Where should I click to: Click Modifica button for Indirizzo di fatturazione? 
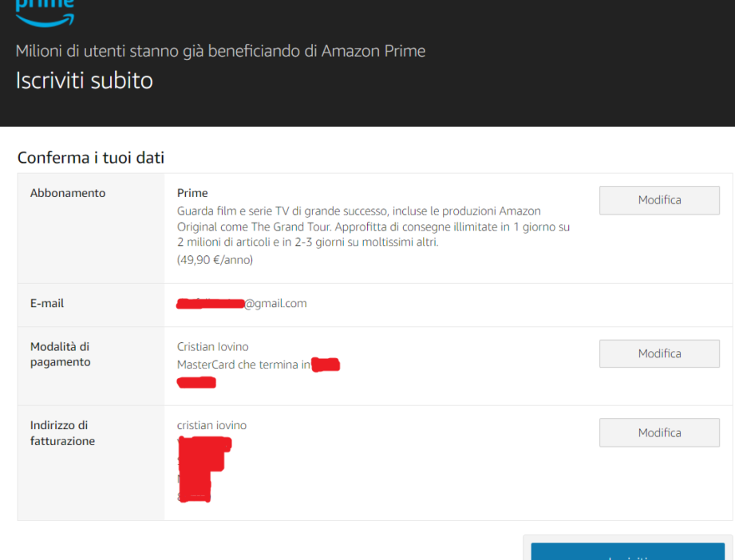point(659,432)
